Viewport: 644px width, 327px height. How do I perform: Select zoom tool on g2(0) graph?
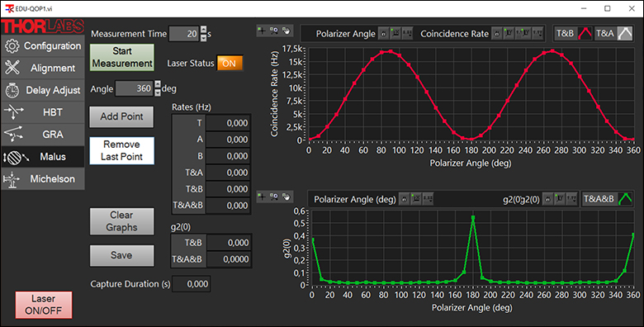click(274, 197)
